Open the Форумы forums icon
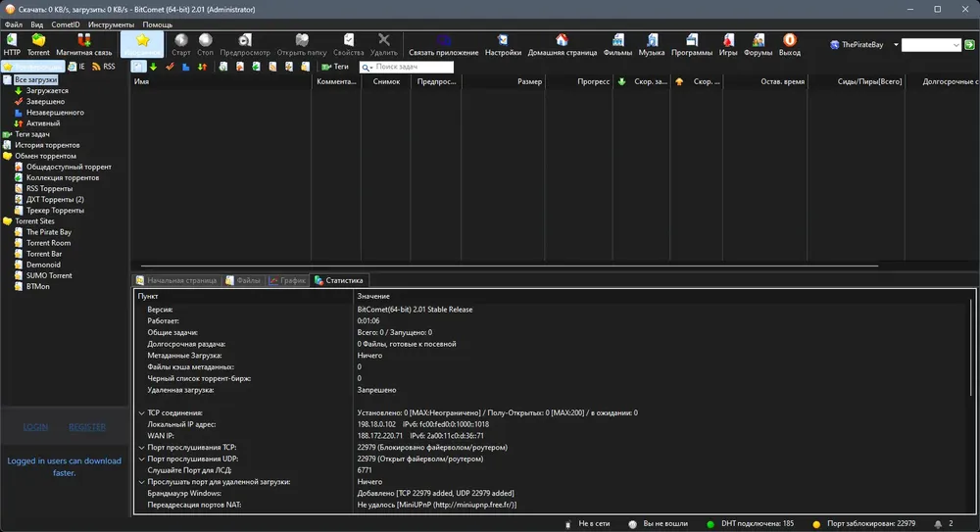Screen dimensions: 980x532 (x=759, y=44)
